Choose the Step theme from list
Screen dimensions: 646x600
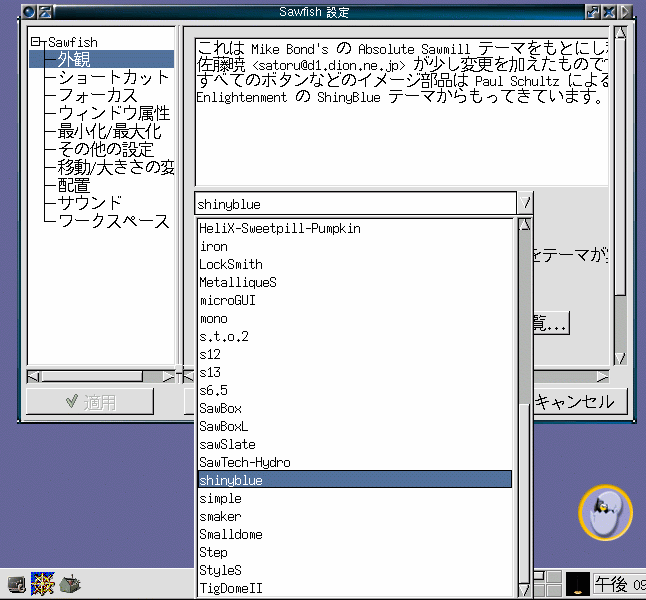click(355, 553)
